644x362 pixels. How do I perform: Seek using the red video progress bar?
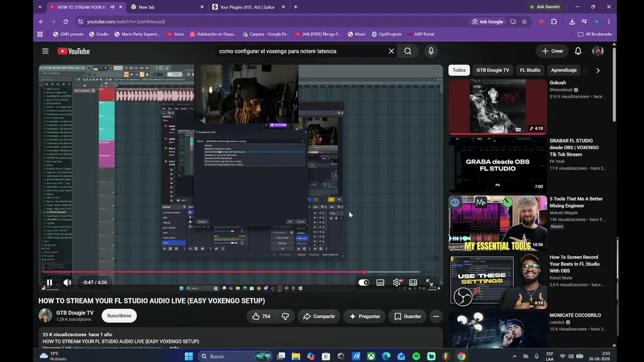click(x=241, y=272)
